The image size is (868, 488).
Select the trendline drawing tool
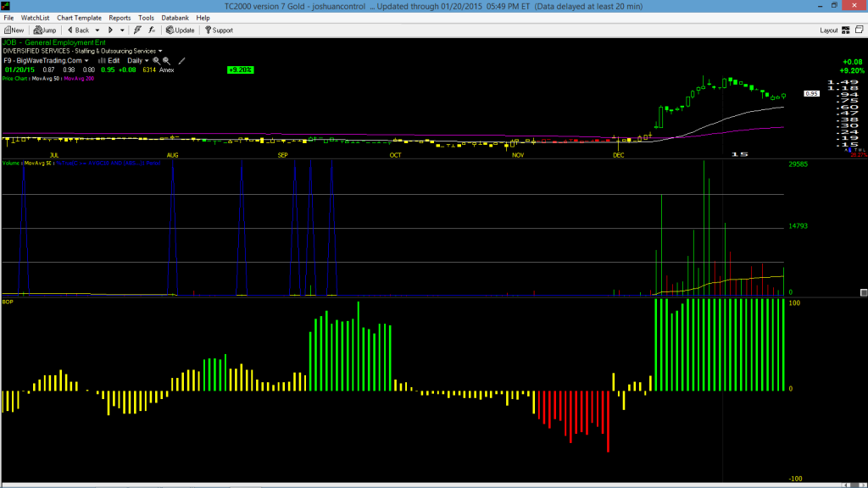click(x=181, y=61)
